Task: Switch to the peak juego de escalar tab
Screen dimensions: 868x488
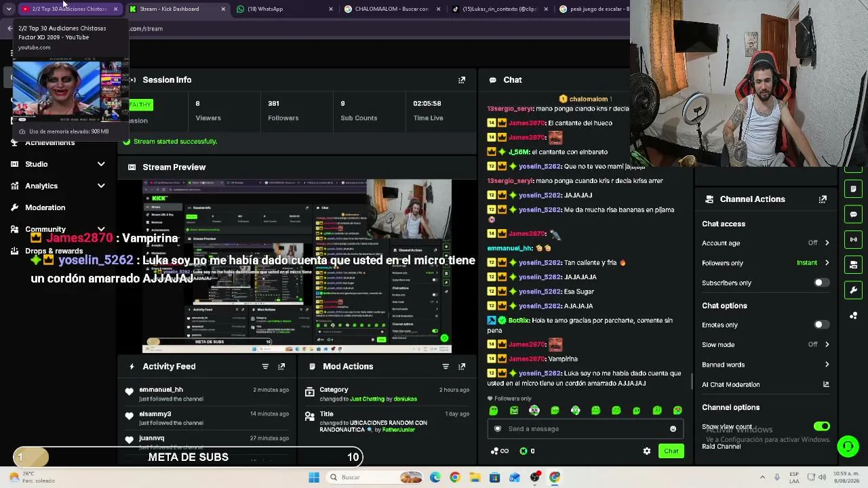Action: point(593,9)
